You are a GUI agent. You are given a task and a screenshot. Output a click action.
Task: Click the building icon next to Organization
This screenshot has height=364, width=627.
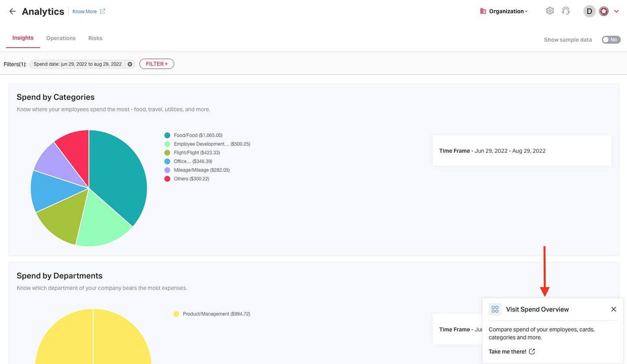pyautogui.click(x=483, y=11)
